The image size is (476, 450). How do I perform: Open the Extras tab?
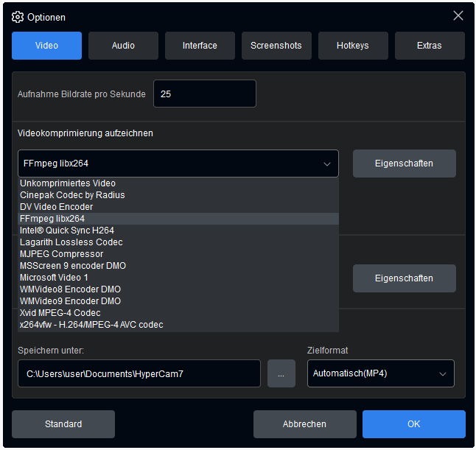pyautogui.click(x=430, y=46)
